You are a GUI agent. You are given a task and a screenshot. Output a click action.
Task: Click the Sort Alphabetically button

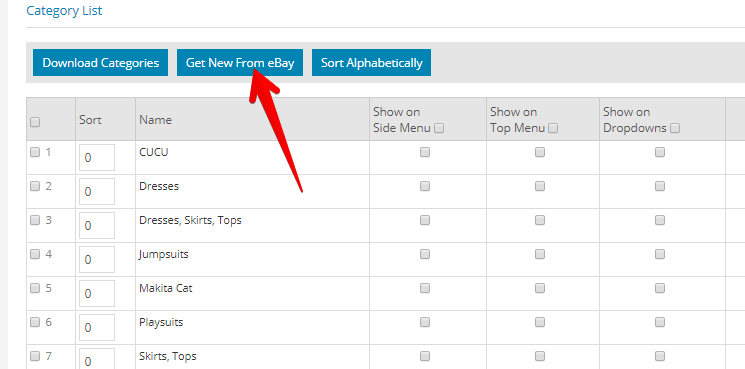pos(372,63)
